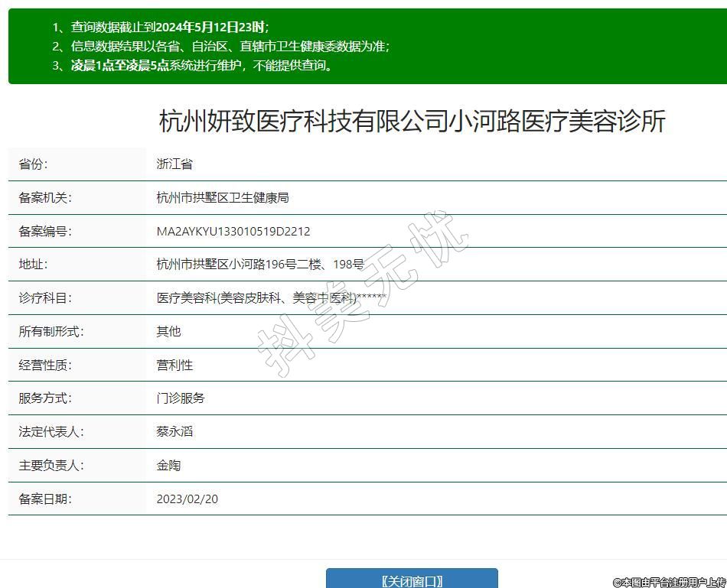Click the 关闭窗口 button

click(x=412, y=580)
